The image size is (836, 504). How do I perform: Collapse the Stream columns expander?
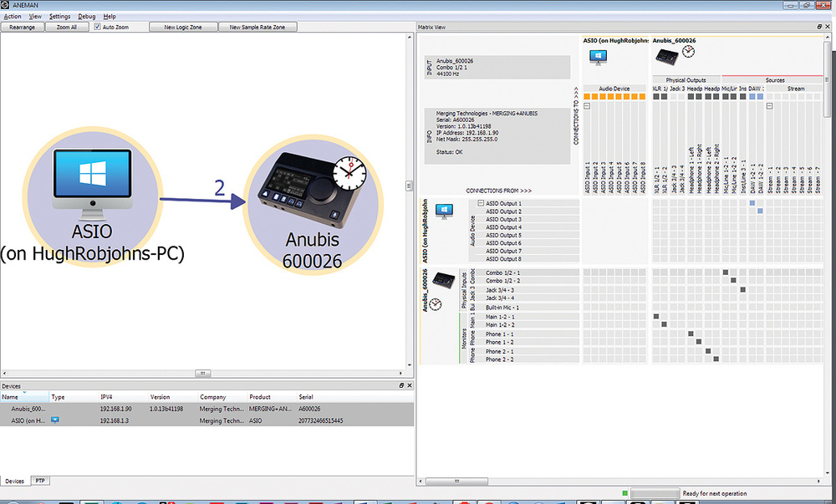coord(770,105)
